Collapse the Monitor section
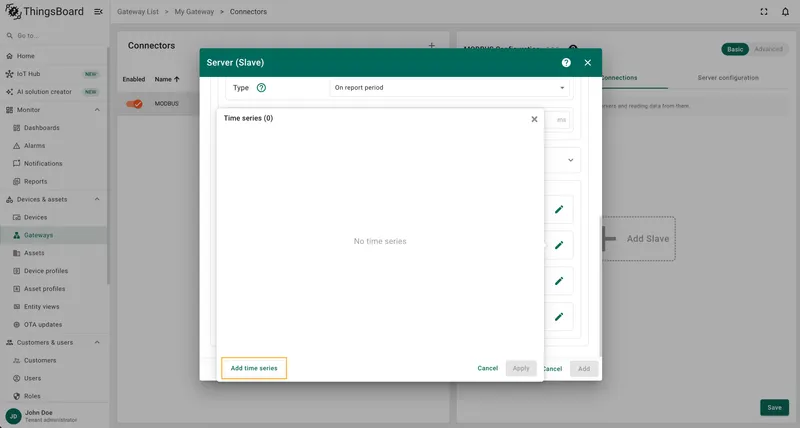800x428 pixels. pyautogui.click(x=97, y=110)
